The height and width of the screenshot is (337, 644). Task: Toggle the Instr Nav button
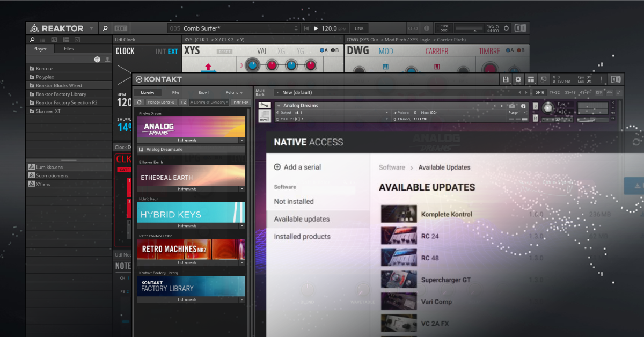point(240,102)
